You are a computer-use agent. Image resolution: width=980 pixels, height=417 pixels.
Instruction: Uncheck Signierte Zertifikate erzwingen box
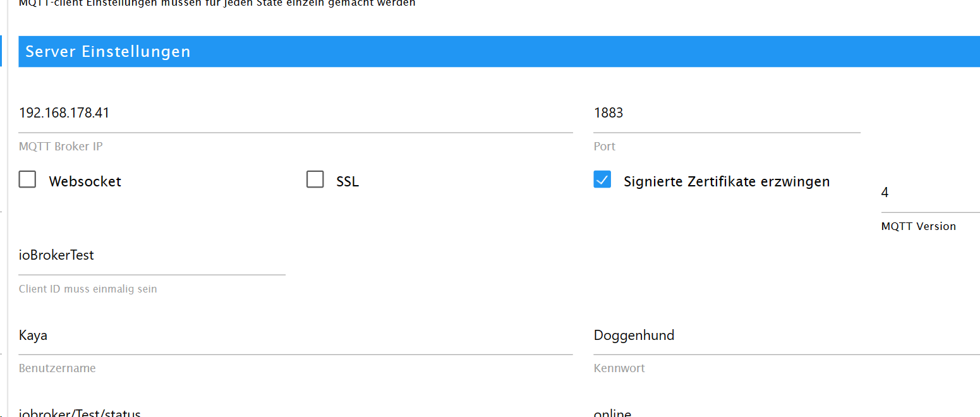(602, 180)
